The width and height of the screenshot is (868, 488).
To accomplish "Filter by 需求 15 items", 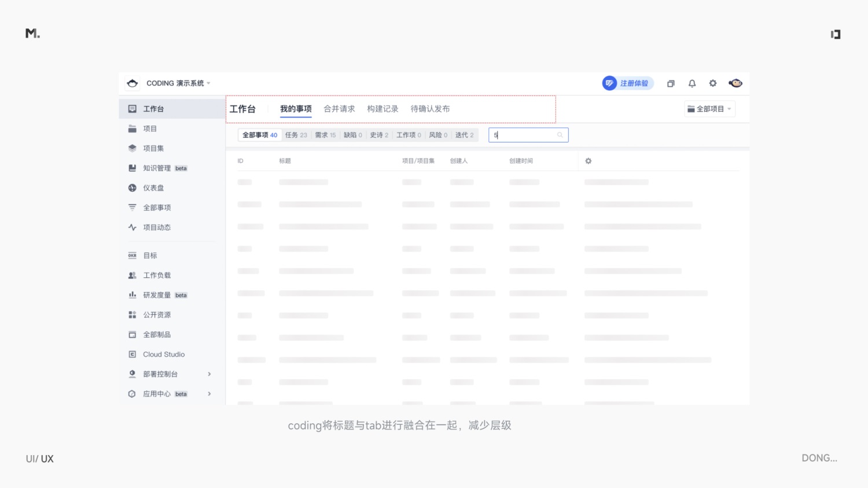I will point(325,135).
